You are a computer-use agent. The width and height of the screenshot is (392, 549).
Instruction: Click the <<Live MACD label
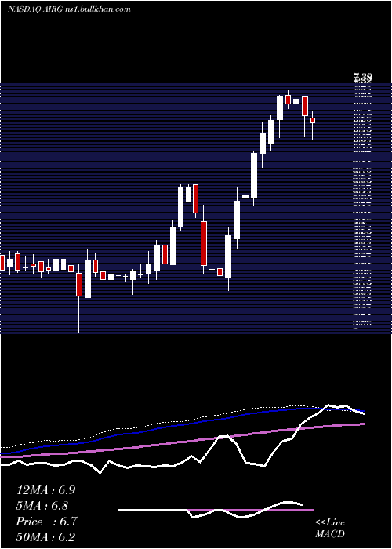click(x=330, y=529)
